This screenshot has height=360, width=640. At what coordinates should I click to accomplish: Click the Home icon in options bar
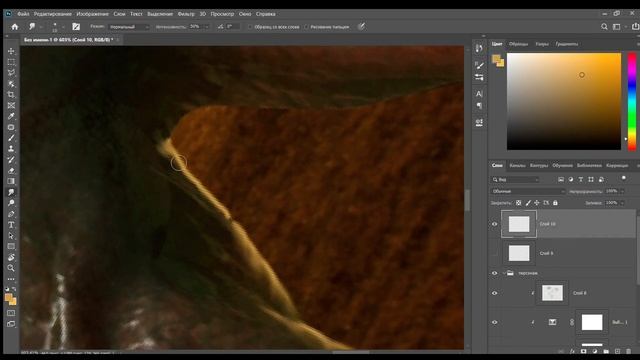(15, 27)
